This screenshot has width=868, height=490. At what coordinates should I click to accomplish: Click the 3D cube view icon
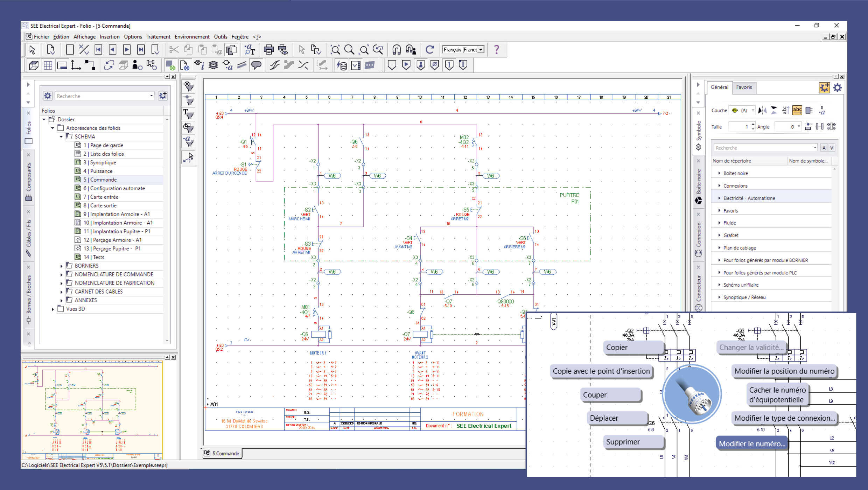(34, 65)
